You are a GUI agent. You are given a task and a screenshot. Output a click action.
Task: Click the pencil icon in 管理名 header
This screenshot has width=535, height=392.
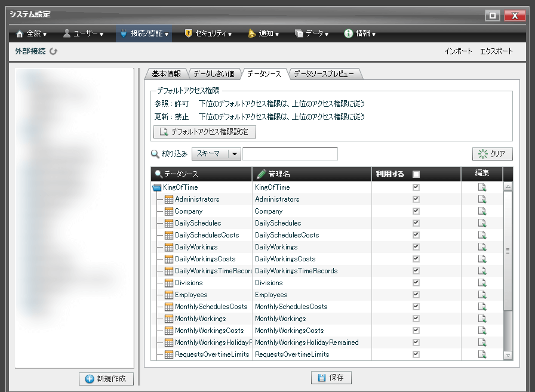coord(261,174)
